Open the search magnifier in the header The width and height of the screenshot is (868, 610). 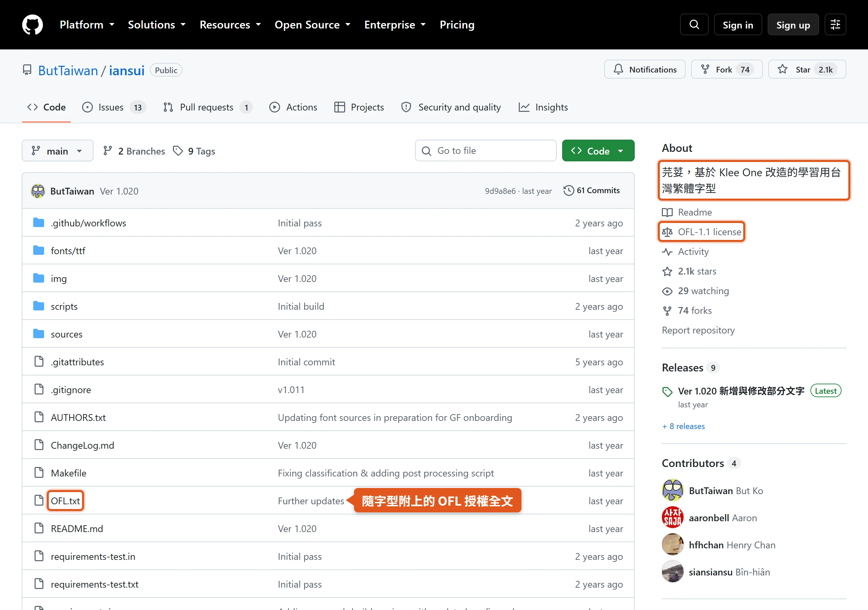694,24
